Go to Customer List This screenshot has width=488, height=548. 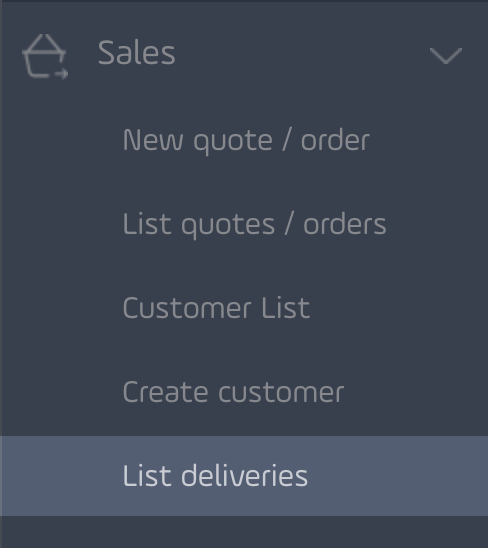(216, 308)
